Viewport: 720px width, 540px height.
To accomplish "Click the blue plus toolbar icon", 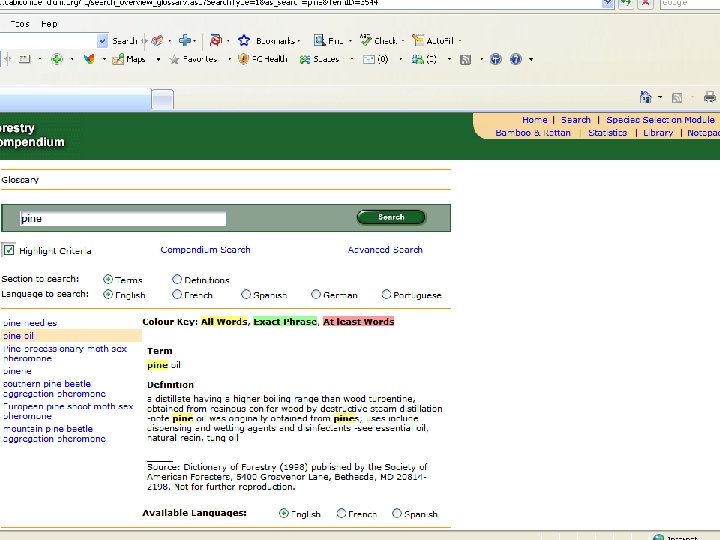I will pyautogui.click(x=185, y=40).
